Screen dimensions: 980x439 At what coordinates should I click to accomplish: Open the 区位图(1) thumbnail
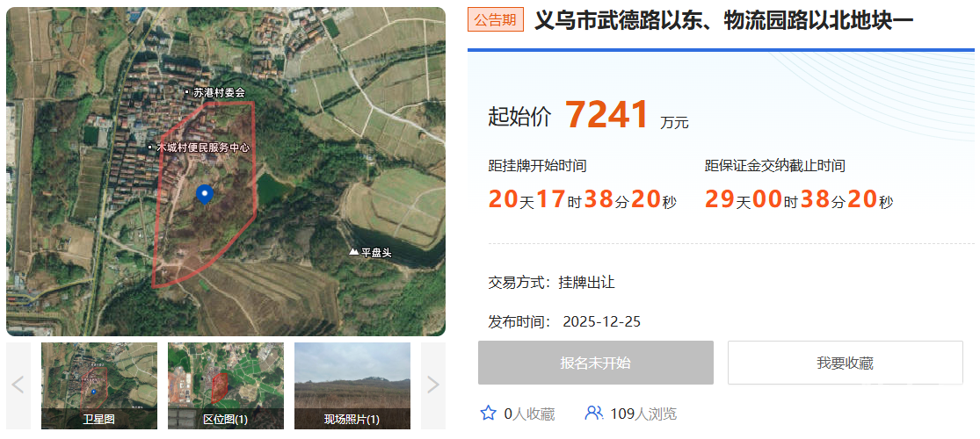click(226, 385)
